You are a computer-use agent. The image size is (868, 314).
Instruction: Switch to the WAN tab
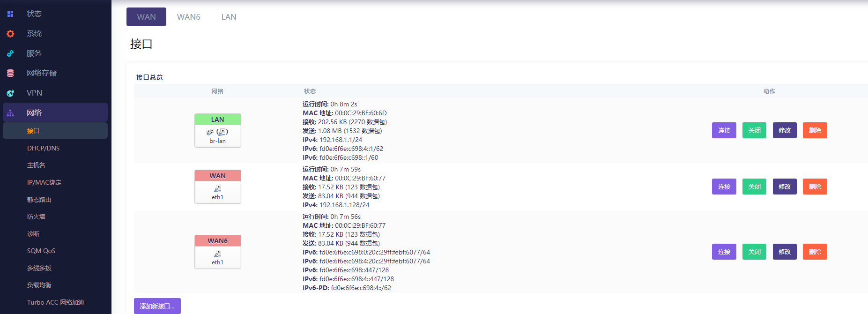[146, 17]
